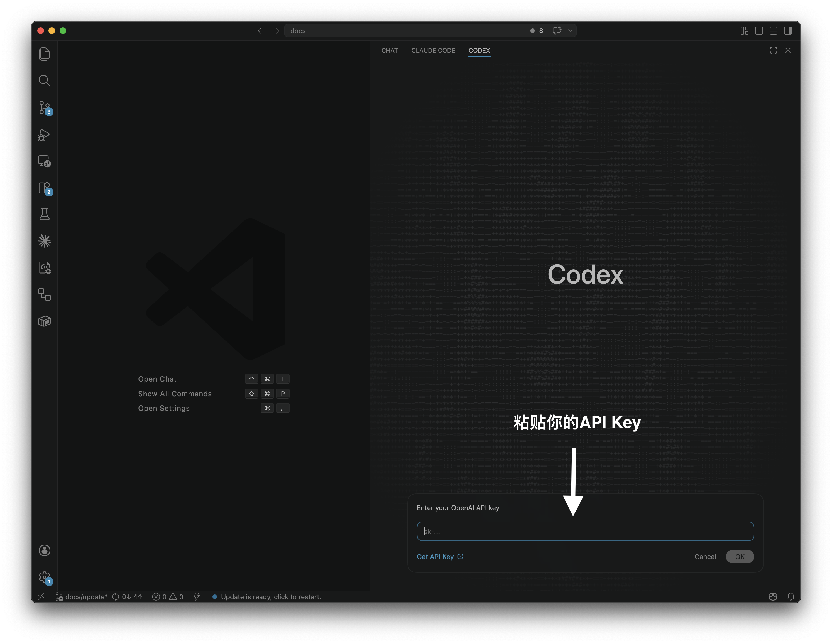Open Remote Explorer view
This screenshot has width=832, height=644.
click(44, 161)
